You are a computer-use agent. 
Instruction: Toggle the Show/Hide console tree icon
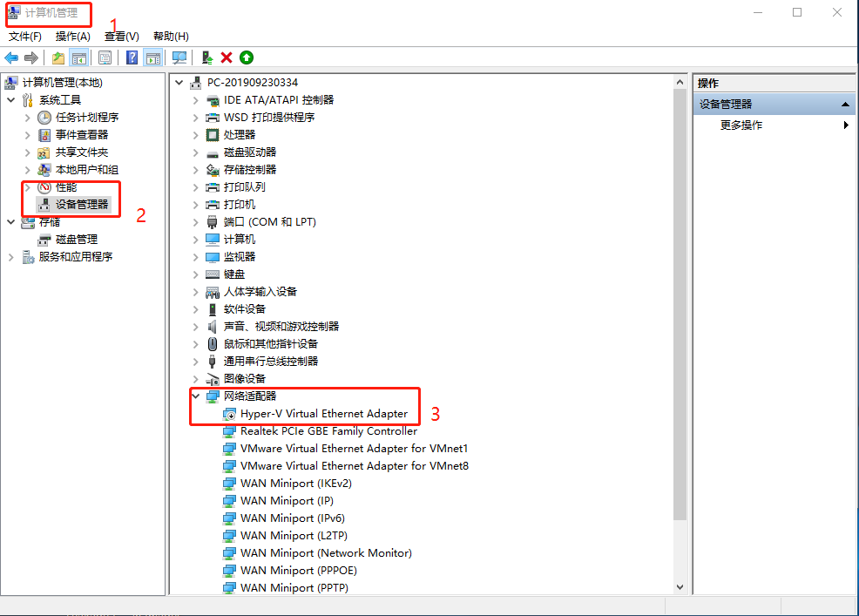point(79,58)
